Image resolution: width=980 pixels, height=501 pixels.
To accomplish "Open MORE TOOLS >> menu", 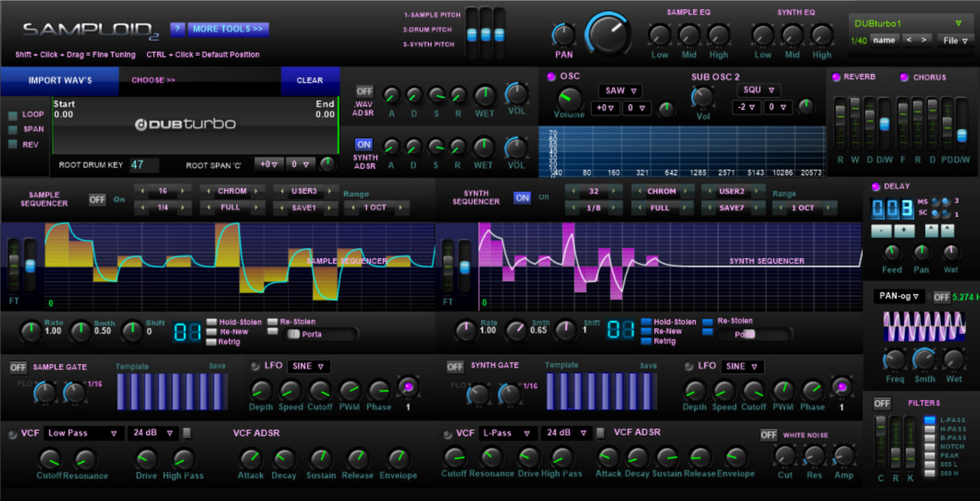I will click(228, 29).
